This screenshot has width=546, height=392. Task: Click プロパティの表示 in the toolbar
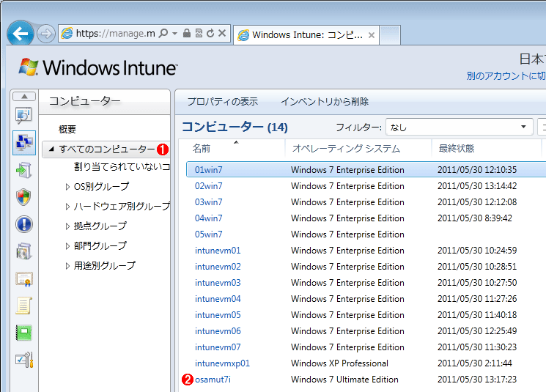tap(223, 102)
